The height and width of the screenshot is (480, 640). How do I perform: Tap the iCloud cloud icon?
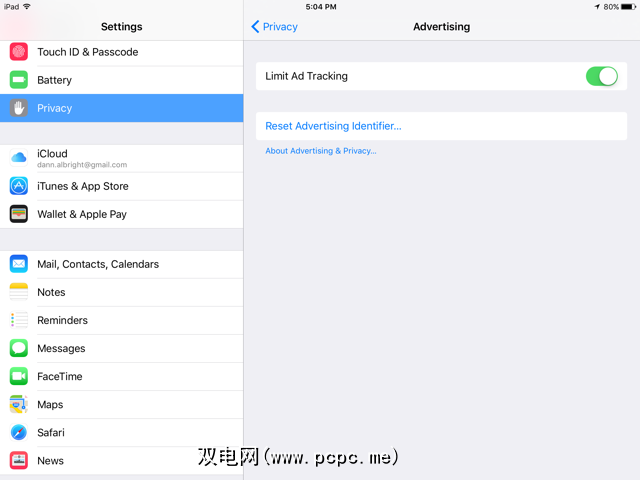[19, 158]
